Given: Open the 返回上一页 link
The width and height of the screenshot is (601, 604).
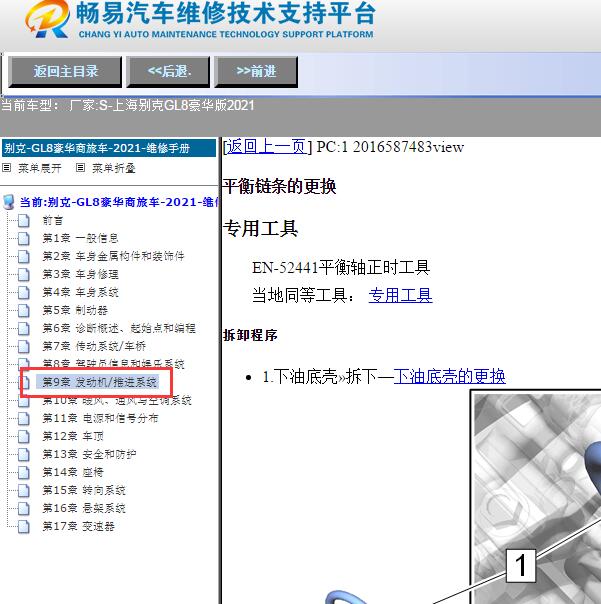Looking at the screenshot, I should pyautogui.click(x=267, y=147).
